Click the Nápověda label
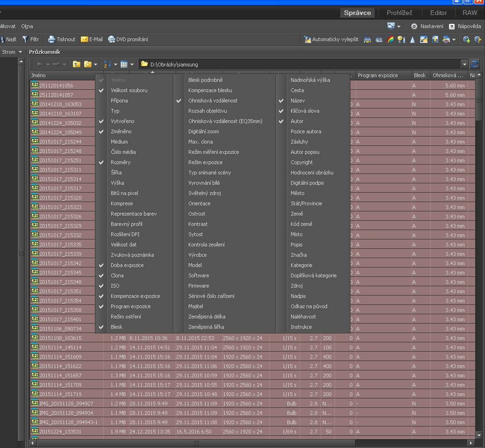Viewport: 485px width, 448px height. (469, 26)
